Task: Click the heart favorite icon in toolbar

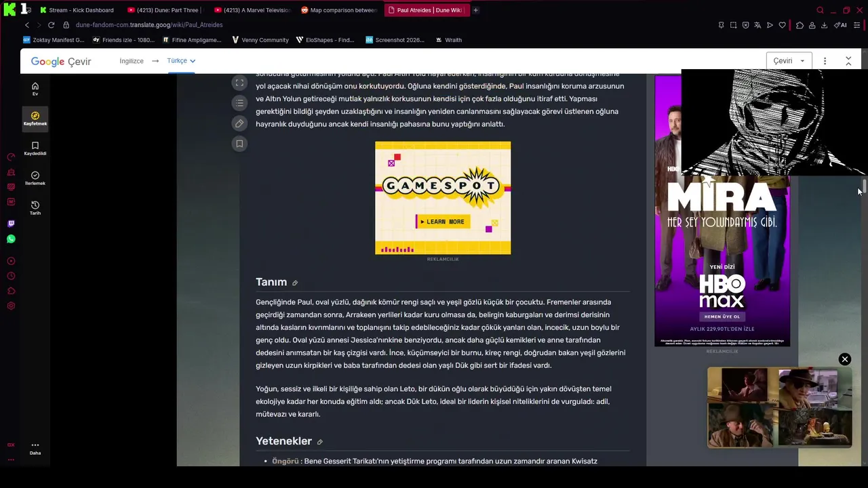Action: (782, 25)
